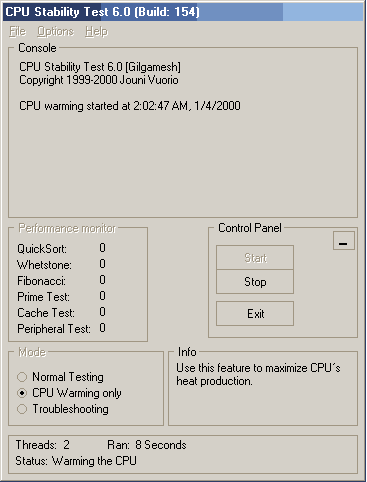Click the QuickSort value 0
This screenshot has width=367, height=482.
tap(102, 248)
